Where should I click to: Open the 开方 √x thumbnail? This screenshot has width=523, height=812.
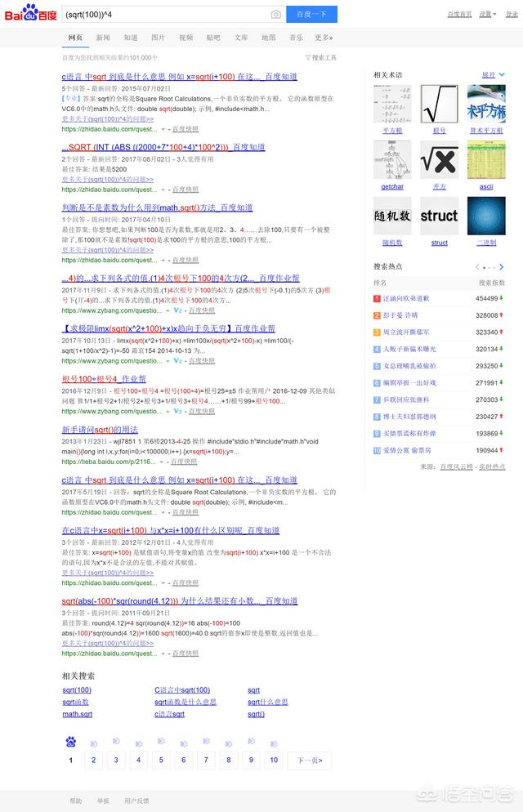coord(439,160)
